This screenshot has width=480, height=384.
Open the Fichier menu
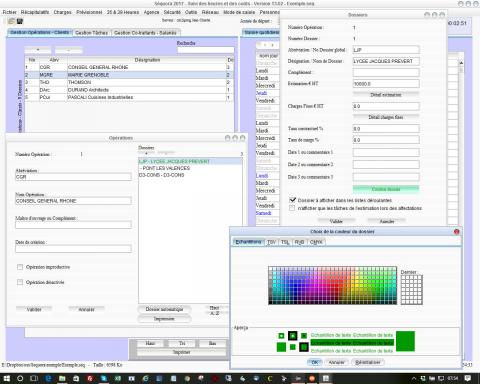[9, 12]
